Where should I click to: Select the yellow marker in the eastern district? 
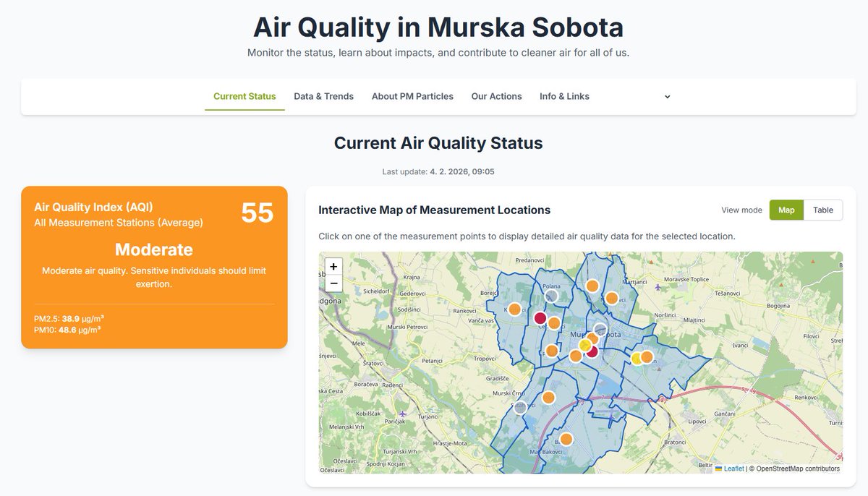[637, 358]
